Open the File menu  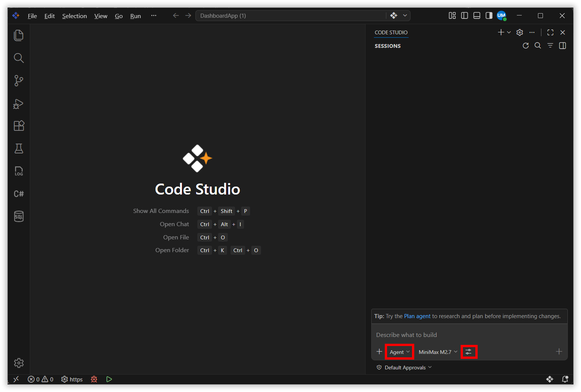tap(32, 16)
